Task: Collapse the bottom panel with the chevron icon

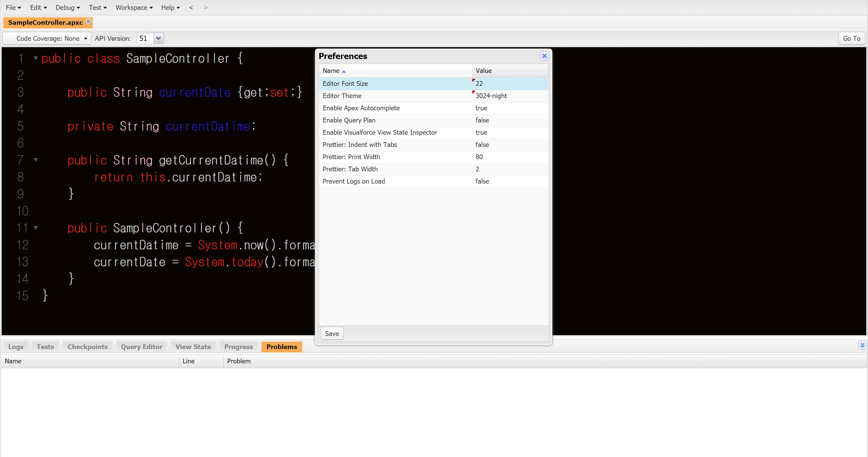Action: tap(862, 345)
